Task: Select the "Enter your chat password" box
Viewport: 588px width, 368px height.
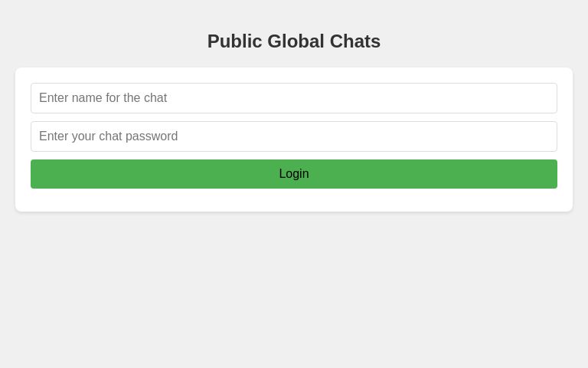Action: [294, 136]
